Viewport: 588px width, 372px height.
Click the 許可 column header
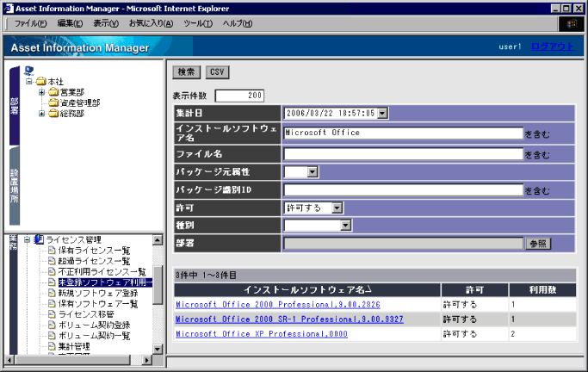(x=474, y=290)
